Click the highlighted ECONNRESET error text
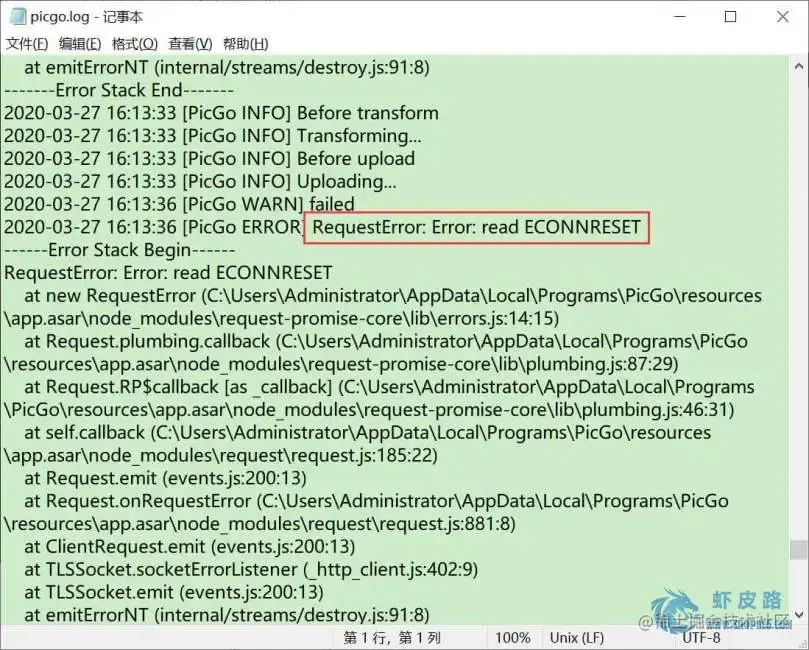 tap(477, 227)
